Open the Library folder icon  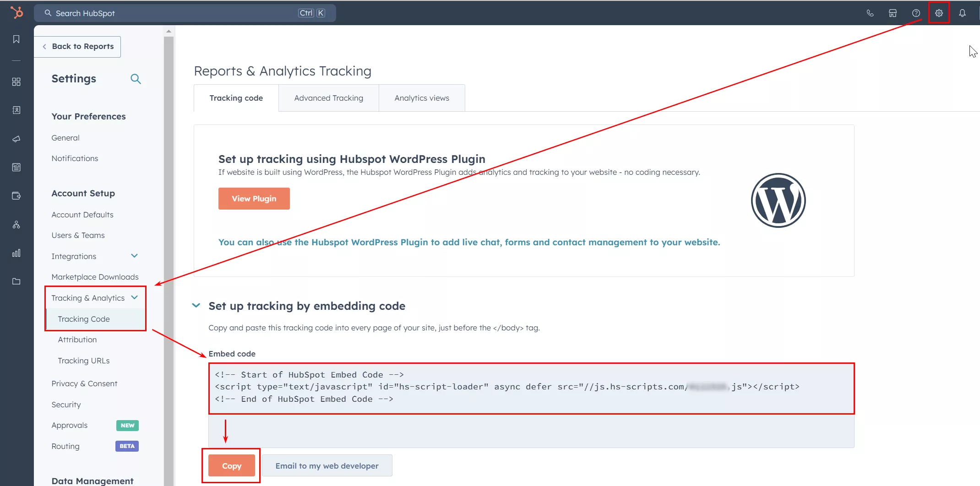pyautogui.click(x=16, y=281)
